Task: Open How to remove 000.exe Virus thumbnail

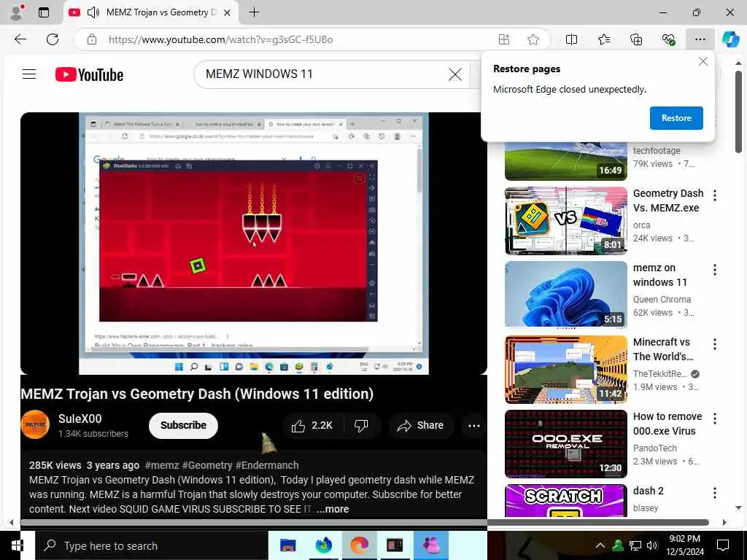Action: (565, 443)
